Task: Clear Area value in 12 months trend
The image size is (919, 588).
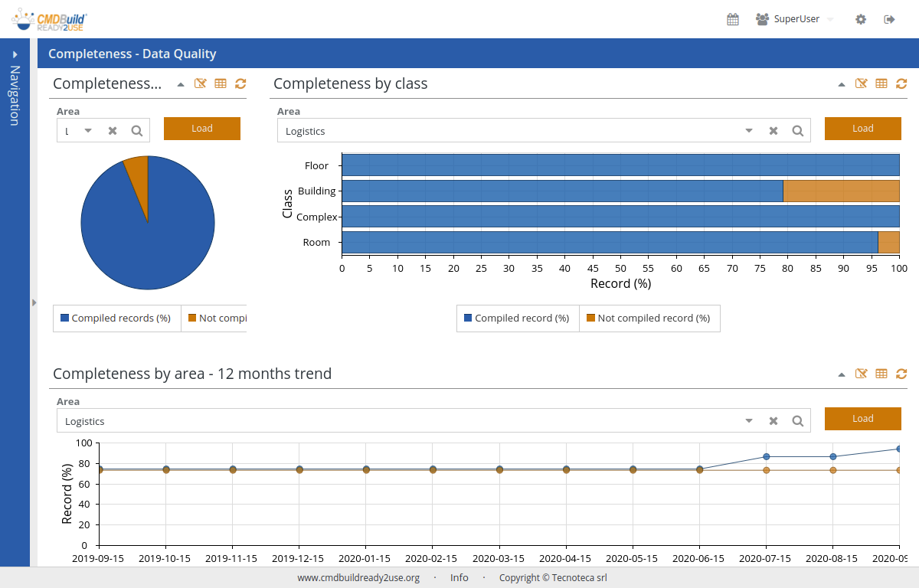Action: [773, 421]
